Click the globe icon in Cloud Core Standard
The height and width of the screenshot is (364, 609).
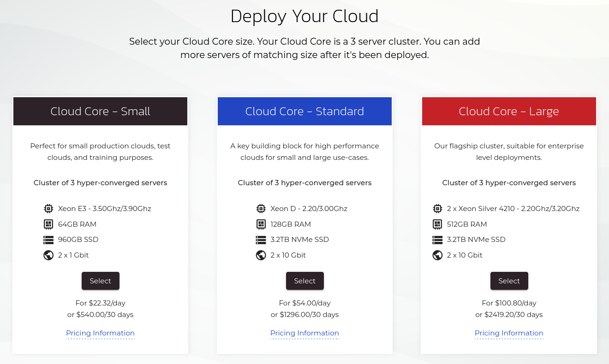261,255
